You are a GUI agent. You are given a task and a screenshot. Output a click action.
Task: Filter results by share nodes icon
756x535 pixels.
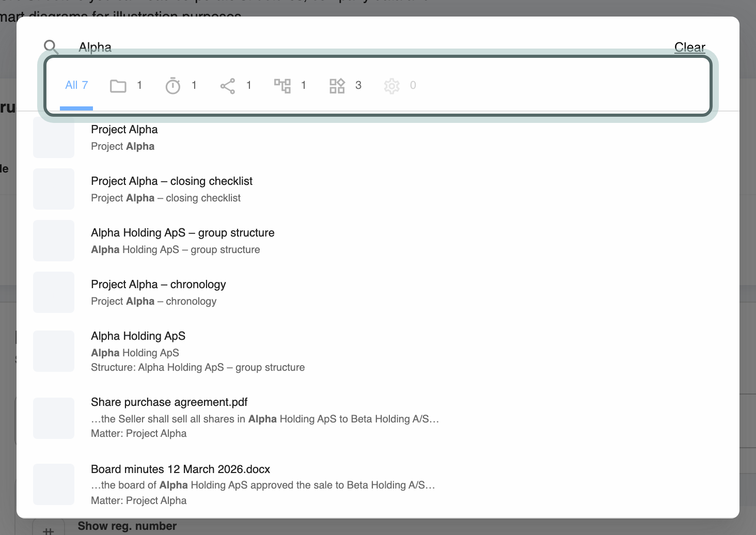pyautogui.click(x=235, y=86)
